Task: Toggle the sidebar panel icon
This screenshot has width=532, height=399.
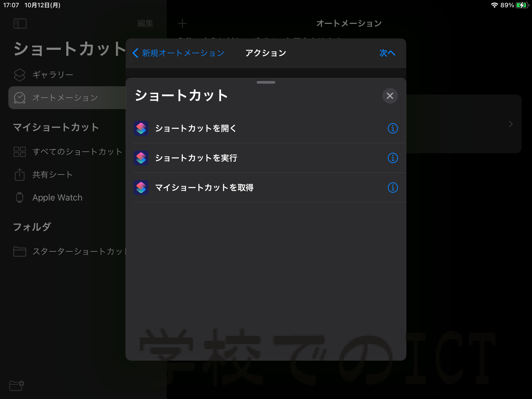Action: pos(20,23)
